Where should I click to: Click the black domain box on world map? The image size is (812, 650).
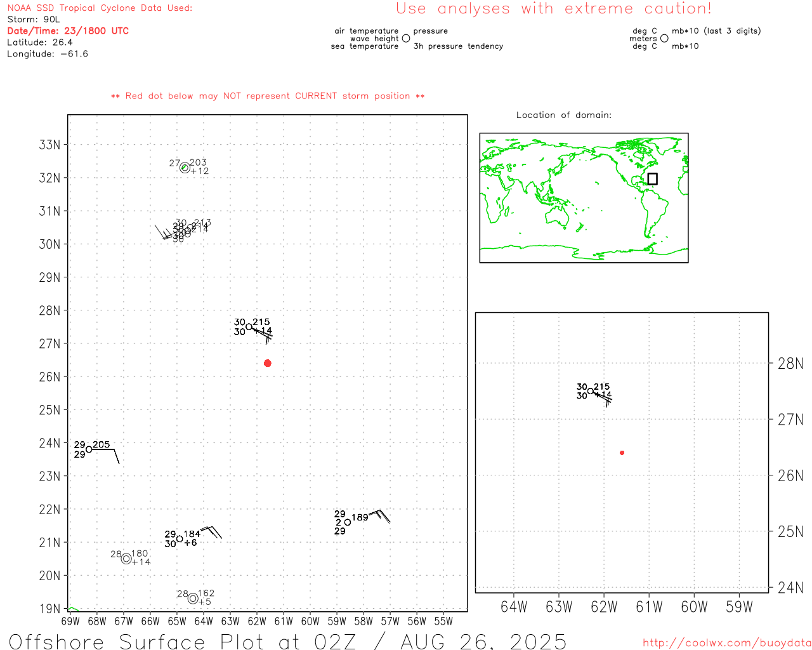pos(652,178)
